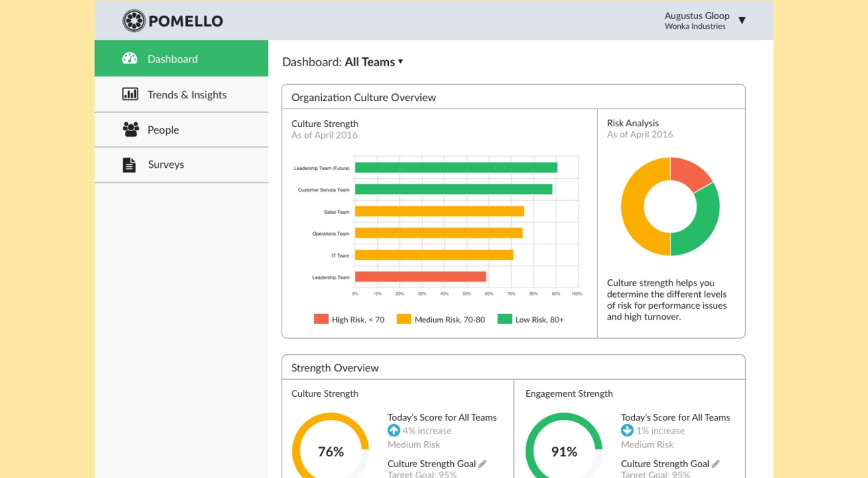
Task: Open the Augustus Gloop user menu arrow
Action: (x=742, y=20)
